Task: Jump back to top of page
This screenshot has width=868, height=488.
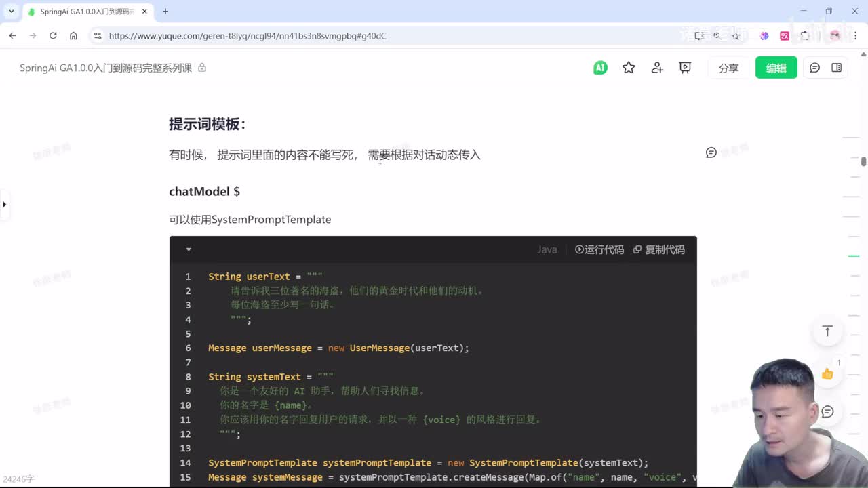Action: [x=827, y=331]
